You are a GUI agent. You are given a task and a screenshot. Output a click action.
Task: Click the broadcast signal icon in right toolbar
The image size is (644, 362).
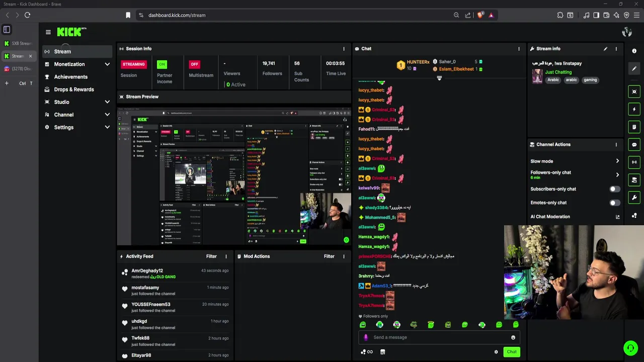click(634, 162)
